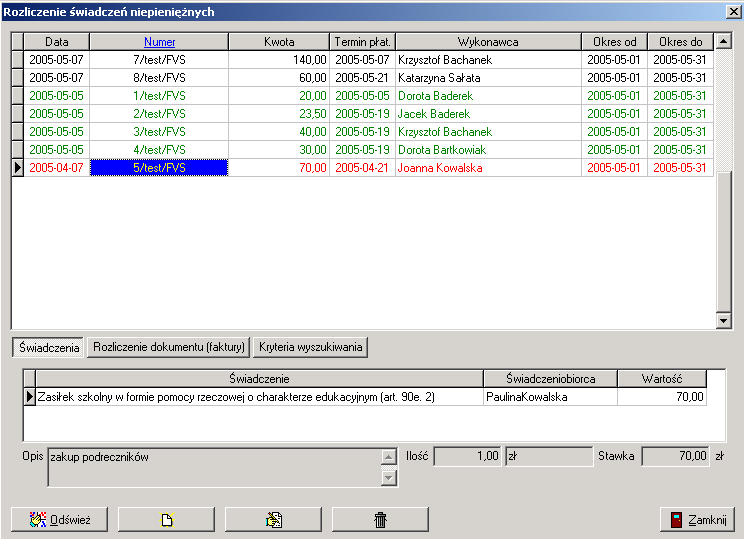
Task: Click the row selector for 5/test/FVS
Action: 18,168
